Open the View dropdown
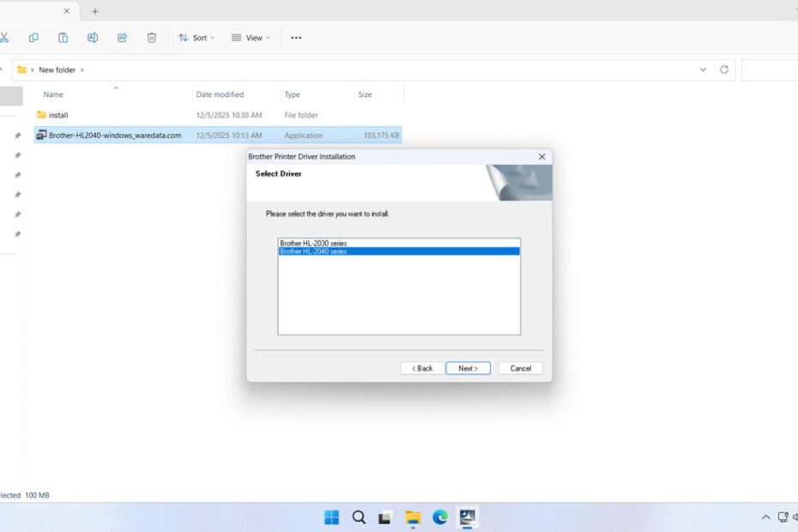This screenshot has width=798, height=532. [x=250, y=38]
